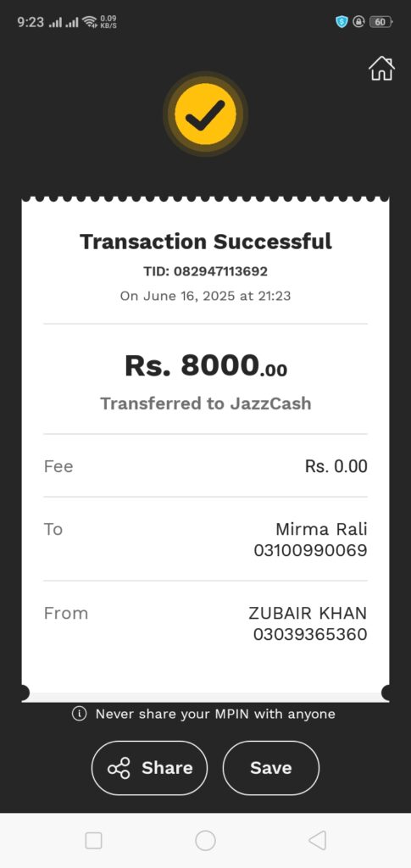Go to home via house icon
This screenshot has height=868, width=411.
pos(381,69)
